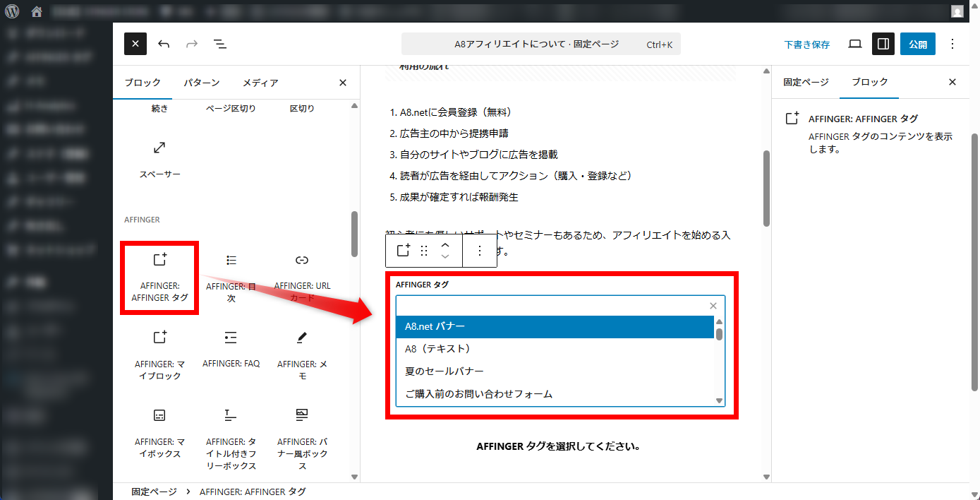Click list item 成果が確定すれば報酬発生
This screenshot has height=500, width=980.
tap(459, 197)
